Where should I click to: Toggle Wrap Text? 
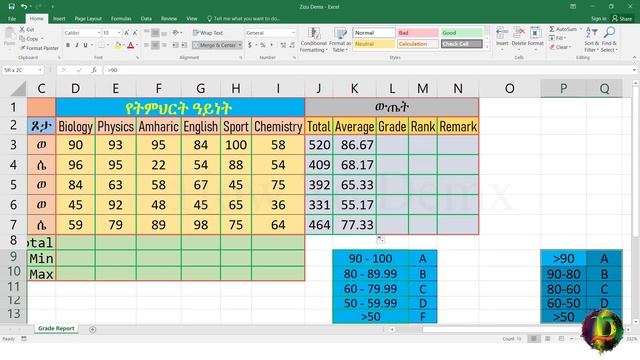208,33
